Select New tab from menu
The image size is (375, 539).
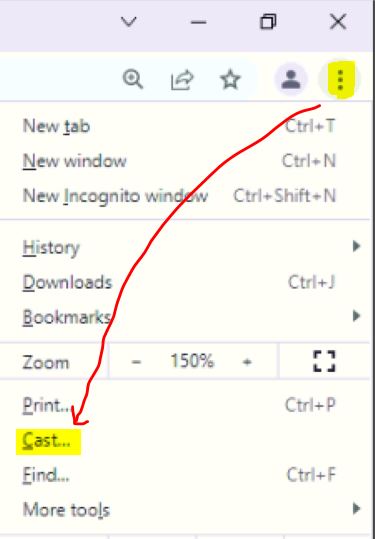pyautogui.click(x=185, y=126)
